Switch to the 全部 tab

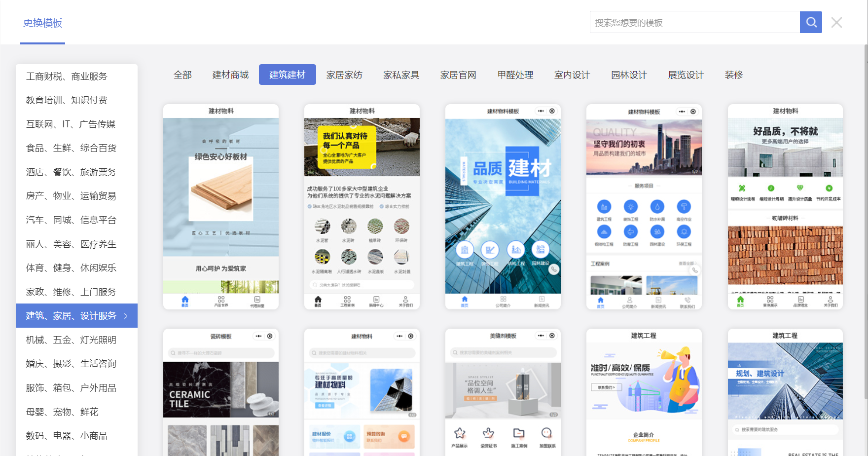pos(182,75)
